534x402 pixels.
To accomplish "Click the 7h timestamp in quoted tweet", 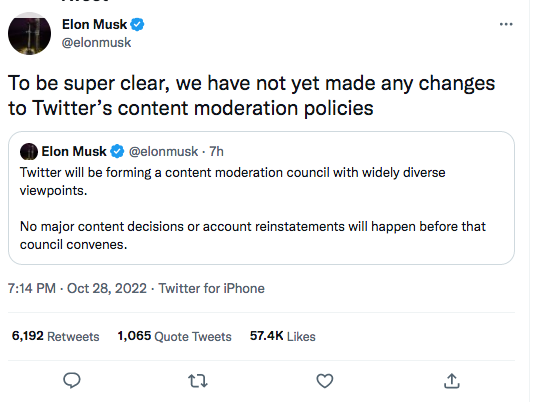I will [x=216, y=152].
